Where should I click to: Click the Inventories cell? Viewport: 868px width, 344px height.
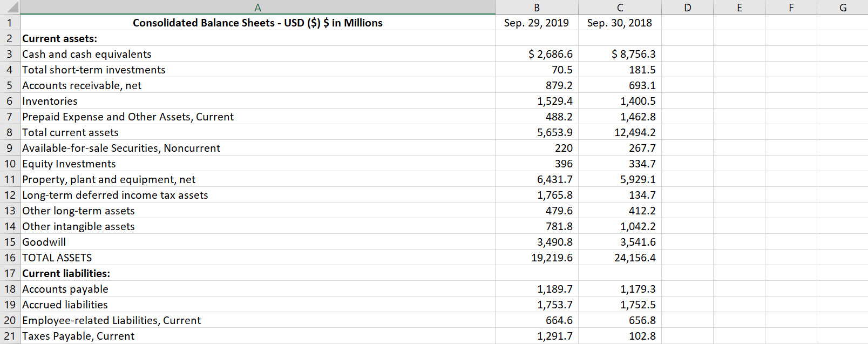[258, 101]
